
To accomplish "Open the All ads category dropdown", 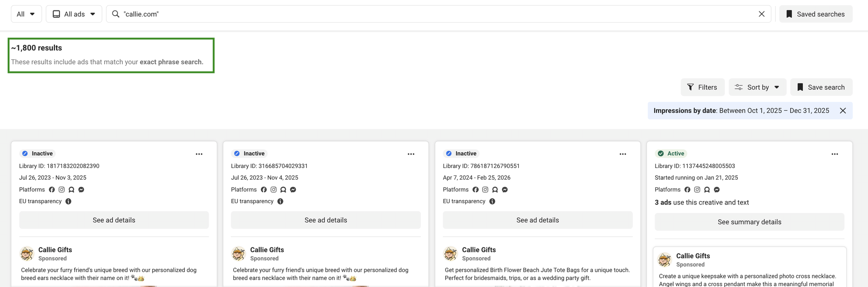I will tap(74, 14).
